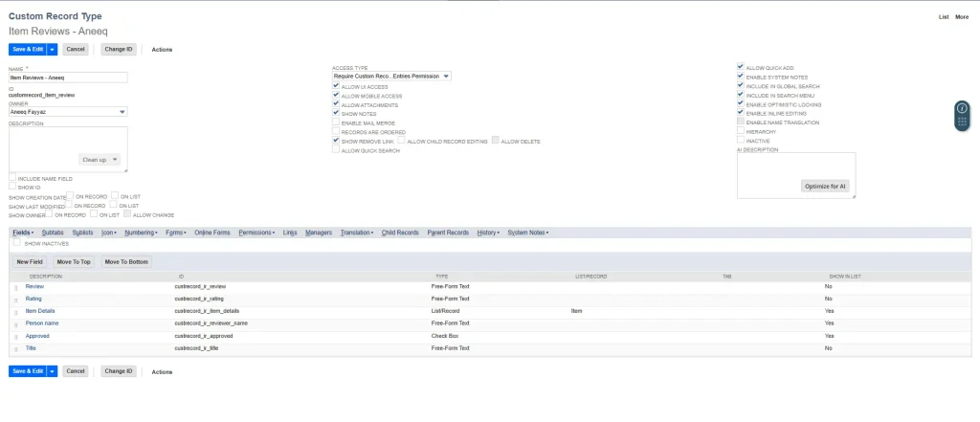Image resolution: width=980 pixels, height=422 pixels.
Task: Toggle Show Remove Link checkbox
Action: coord(336,141)
